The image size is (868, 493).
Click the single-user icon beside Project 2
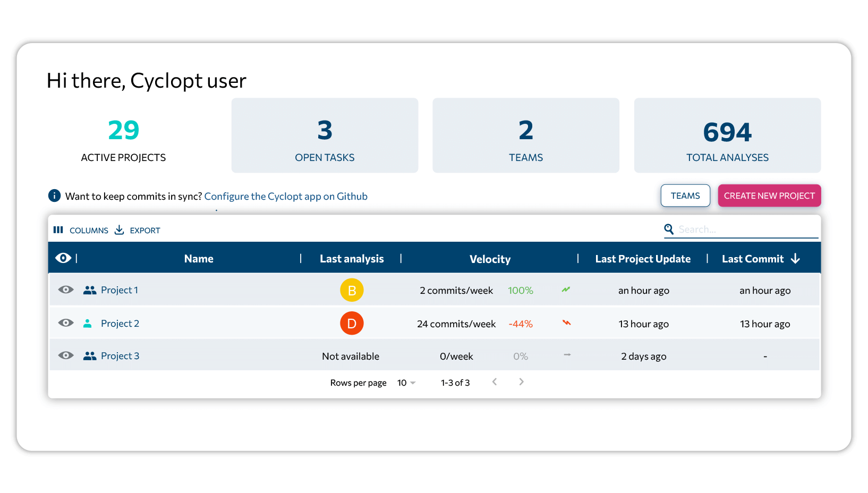[x=87, y=323]
